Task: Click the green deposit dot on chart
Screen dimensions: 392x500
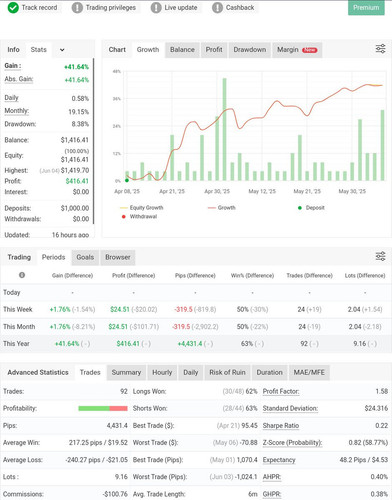Action: [x=127, y=180]
